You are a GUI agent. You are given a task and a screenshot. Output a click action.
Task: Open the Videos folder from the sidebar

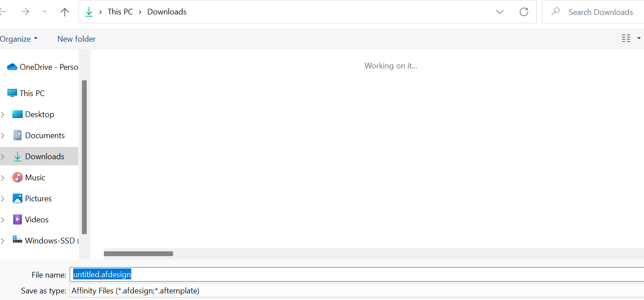coord(36,219)
